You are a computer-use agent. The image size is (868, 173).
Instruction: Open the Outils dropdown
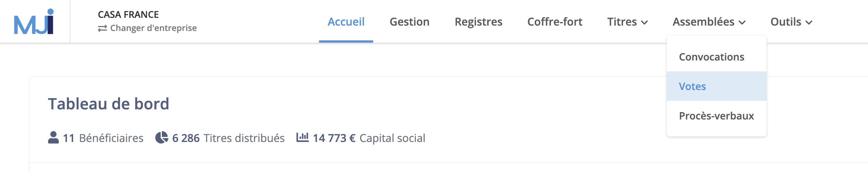pos(791,22)
